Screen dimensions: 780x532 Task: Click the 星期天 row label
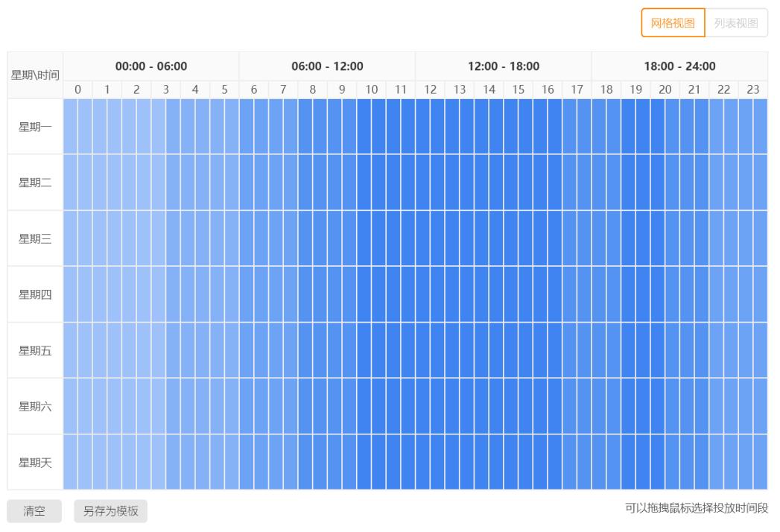coord(35,463)
